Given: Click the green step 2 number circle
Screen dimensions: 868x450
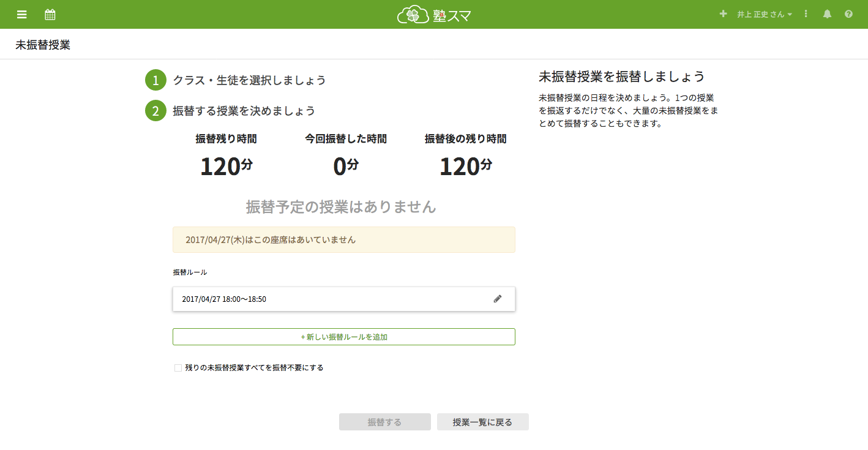Looking at the screenshot, I should [x=155, y=111].
